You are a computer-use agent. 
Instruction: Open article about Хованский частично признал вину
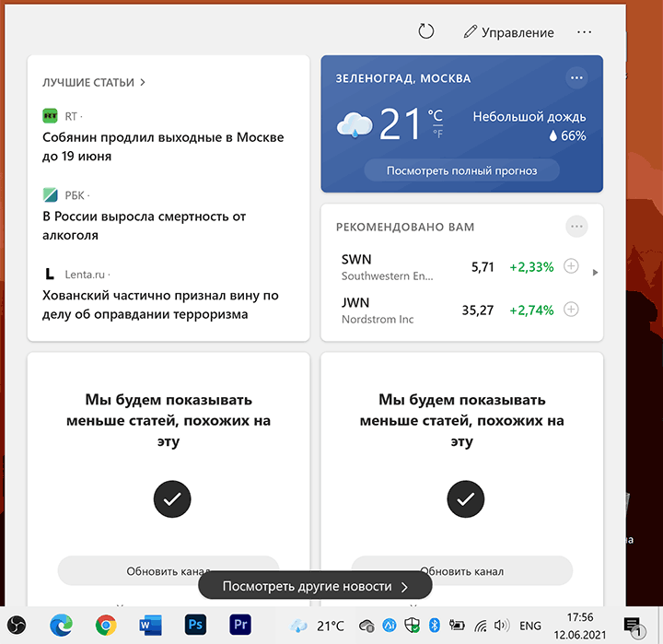tap(160, 305)
